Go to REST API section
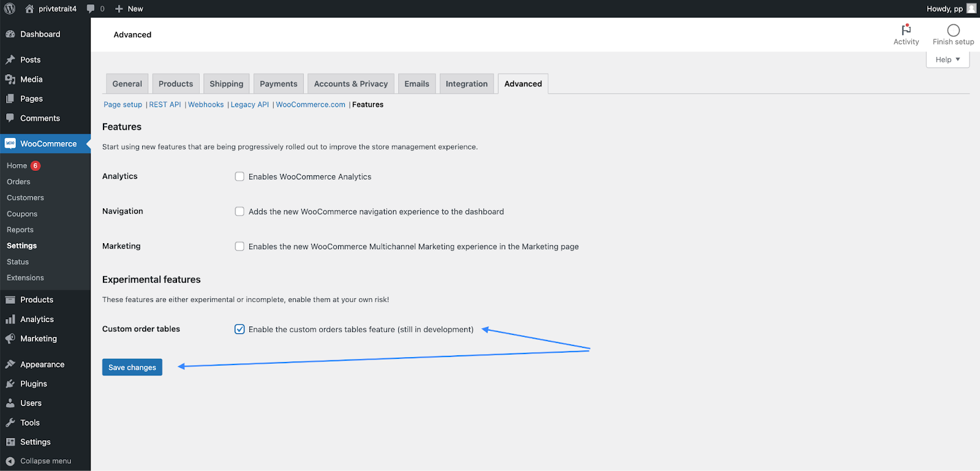 pos(165,105)
